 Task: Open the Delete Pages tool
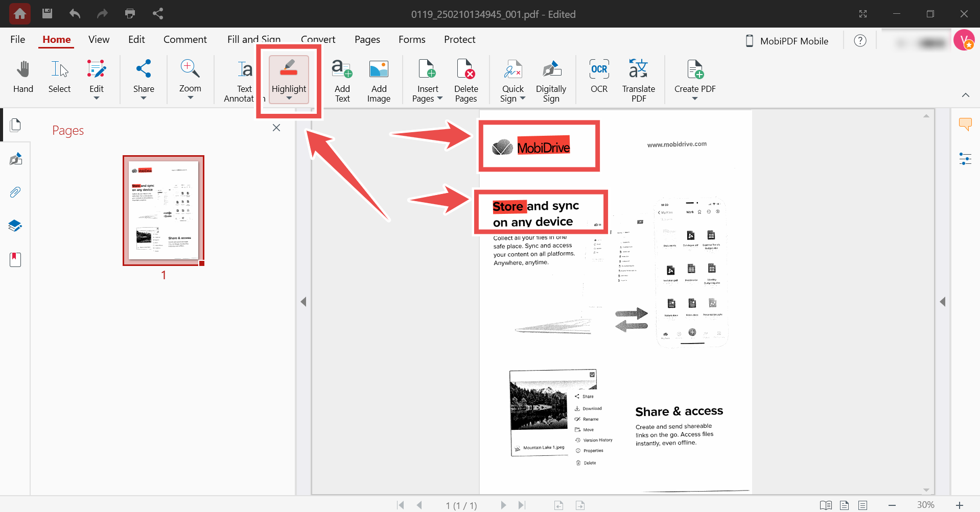[x=465, y=79]
